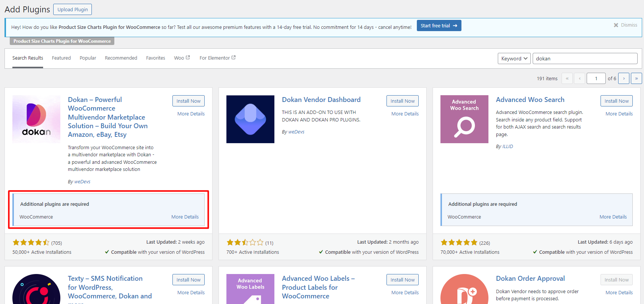Go to the next page of results
The width and height of the screenshot is (644, 304).
624,78
